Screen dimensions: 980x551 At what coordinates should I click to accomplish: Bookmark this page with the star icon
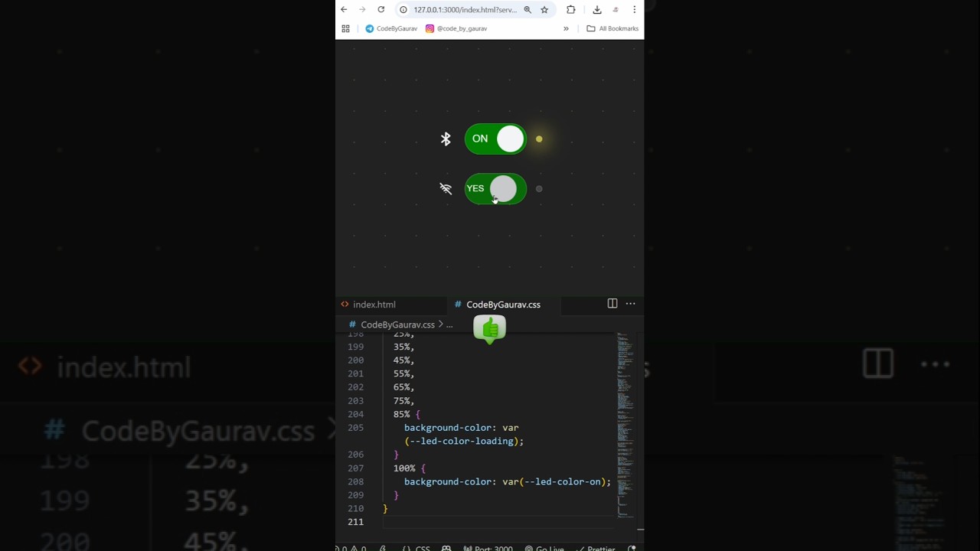[544, 10]
